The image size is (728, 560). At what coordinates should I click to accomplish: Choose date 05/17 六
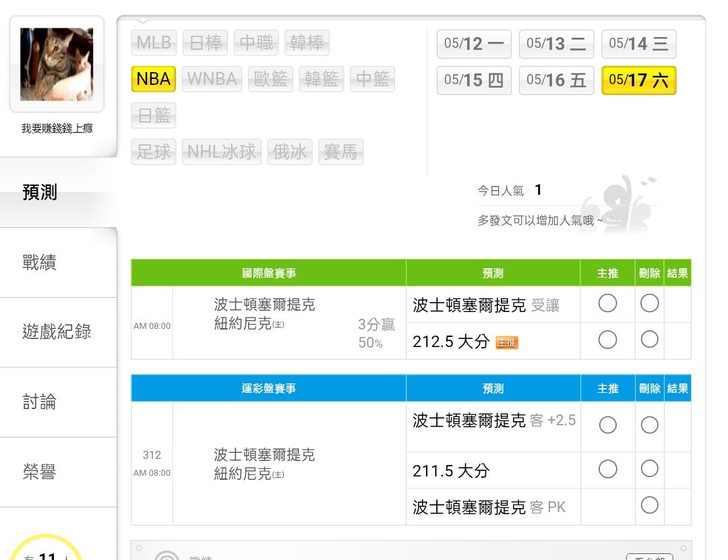[x=639, y=80]
